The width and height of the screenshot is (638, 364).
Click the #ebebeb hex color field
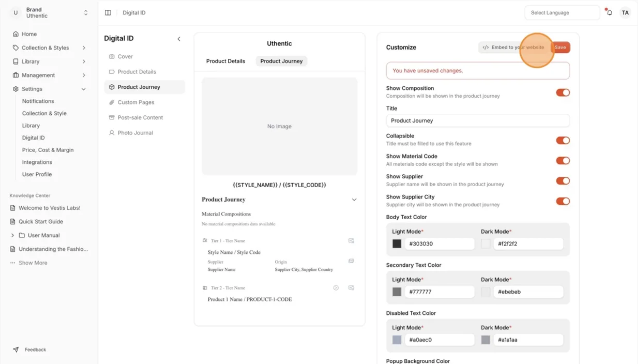click(x=528, y=292)
